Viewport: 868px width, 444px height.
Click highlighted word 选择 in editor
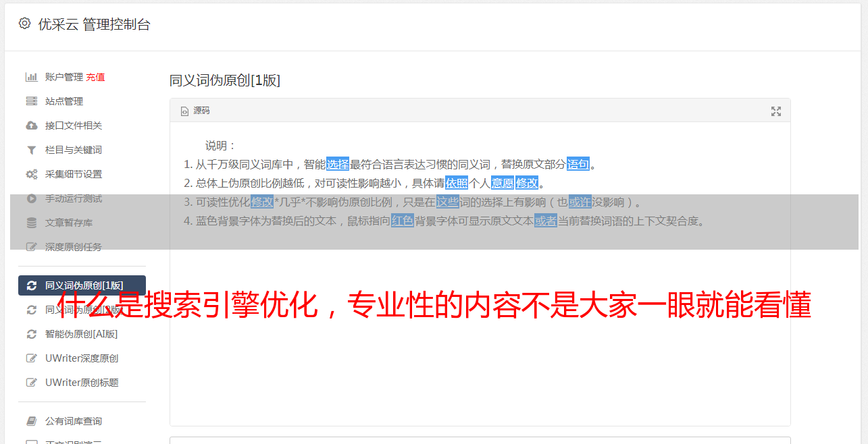[x=338, y=164]
